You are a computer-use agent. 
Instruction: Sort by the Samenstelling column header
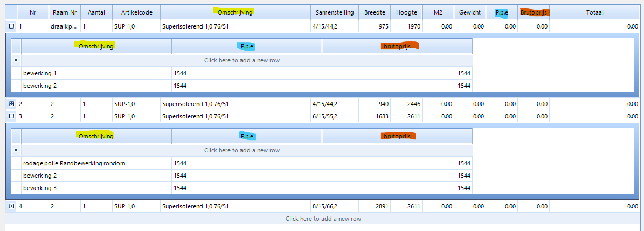pos(334,12)
